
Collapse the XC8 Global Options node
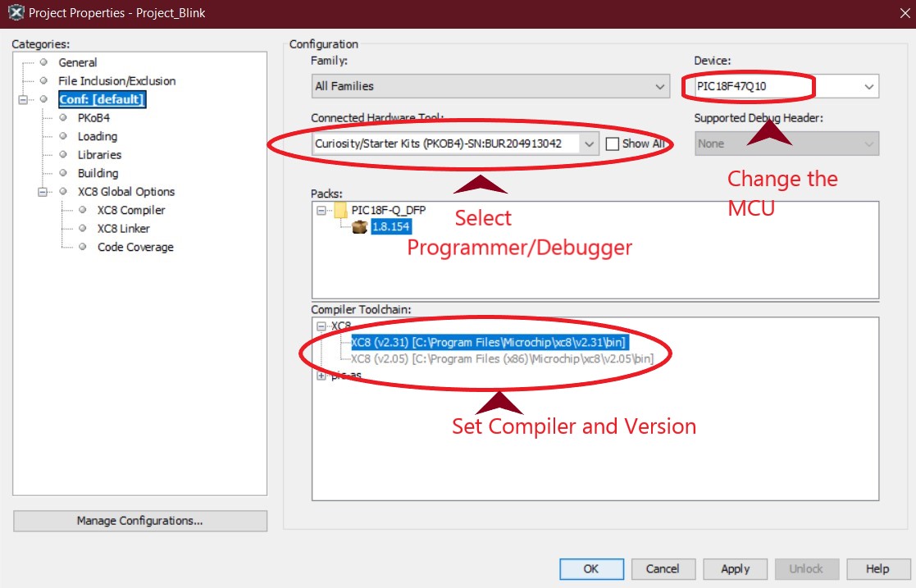coord(43,192)
